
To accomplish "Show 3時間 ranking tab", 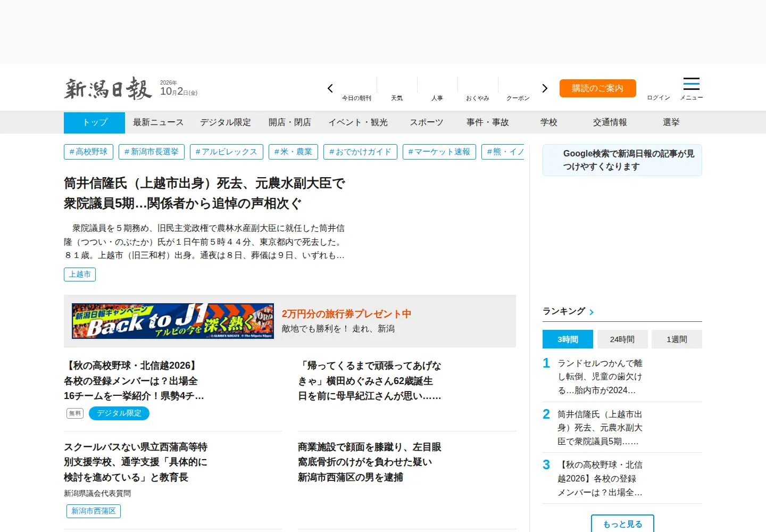I will [x=568, y=339].
